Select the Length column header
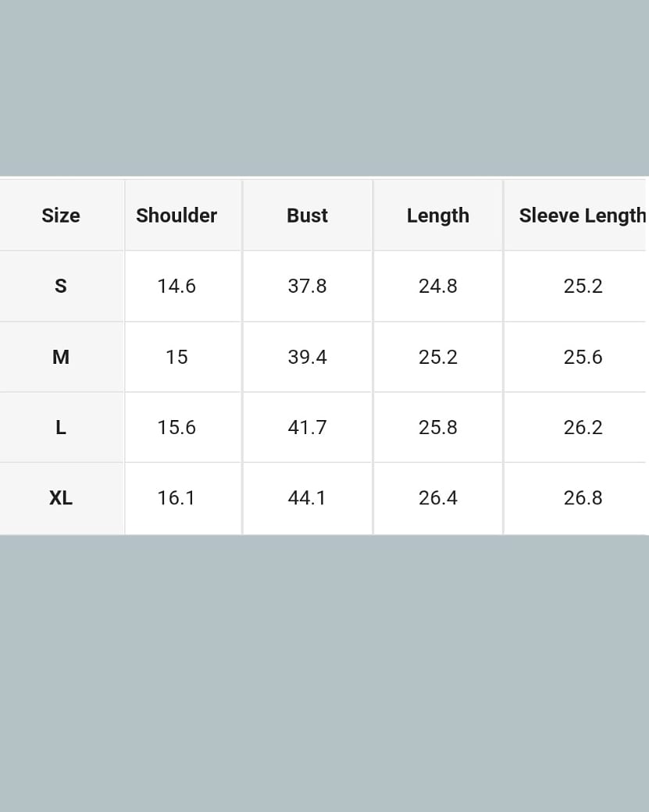The width and height of the screenshot is (649, 812). click(437, 215)
